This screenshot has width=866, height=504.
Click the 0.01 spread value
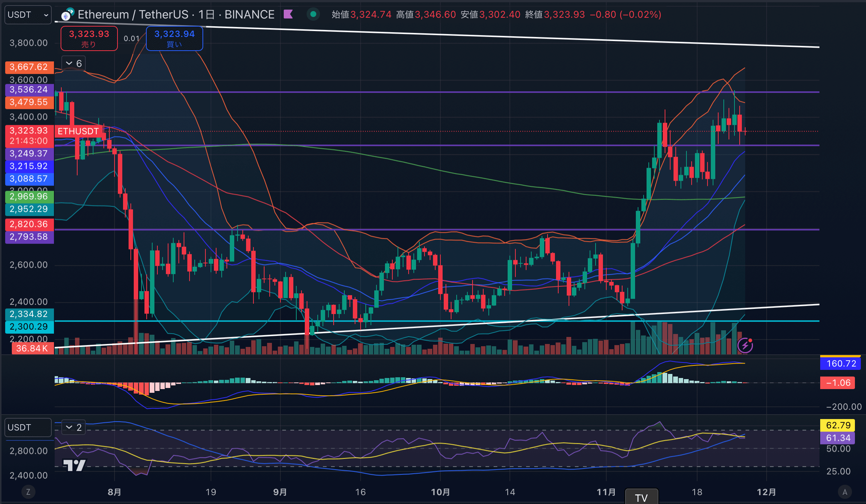point(132,38)
